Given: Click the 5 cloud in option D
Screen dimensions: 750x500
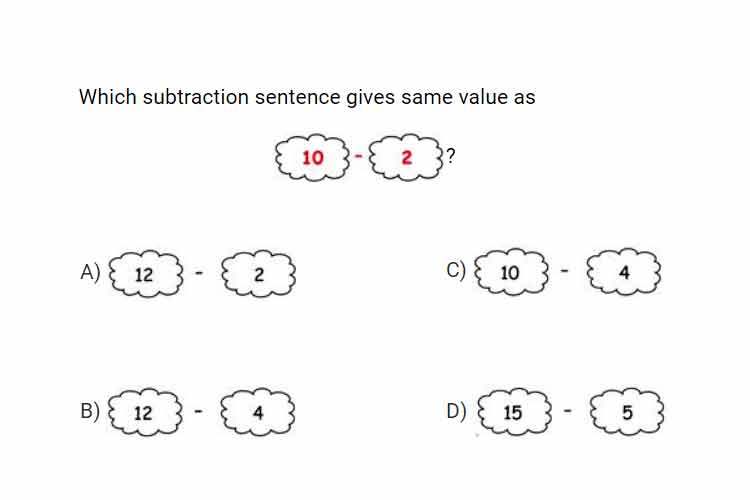Looking at the screenshot, I should (627, 411).
